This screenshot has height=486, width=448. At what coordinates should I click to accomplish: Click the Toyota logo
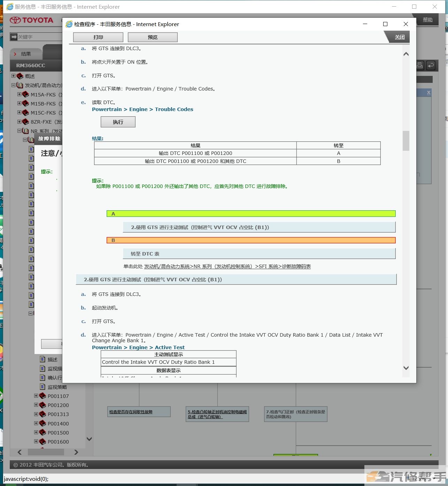click(x=31, y=20)
